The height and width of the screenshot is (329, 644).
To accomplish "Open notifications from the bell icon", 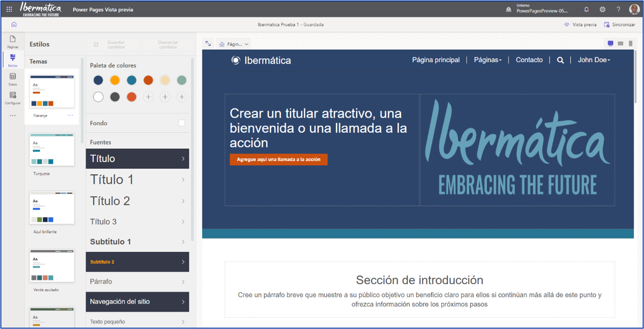I will (x=587, y=9).
